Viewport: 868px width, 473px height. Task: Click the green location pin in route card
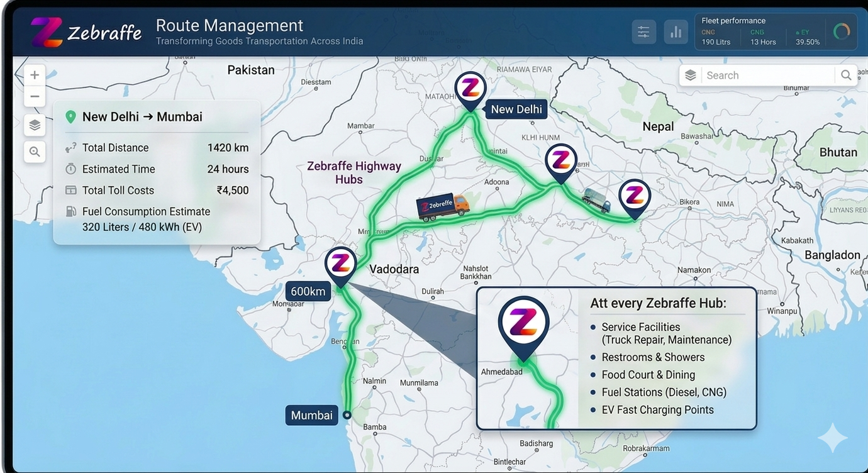point(70,117)
